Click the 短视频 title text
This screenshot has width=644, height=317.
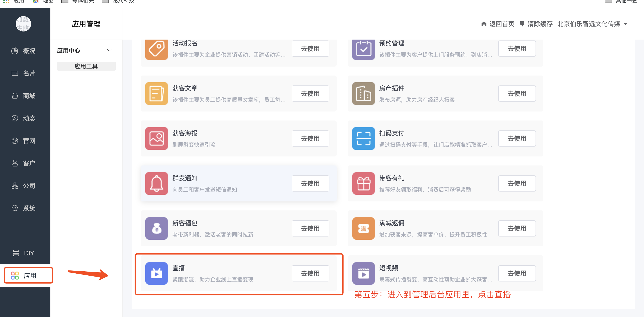[x=389, y=268]
